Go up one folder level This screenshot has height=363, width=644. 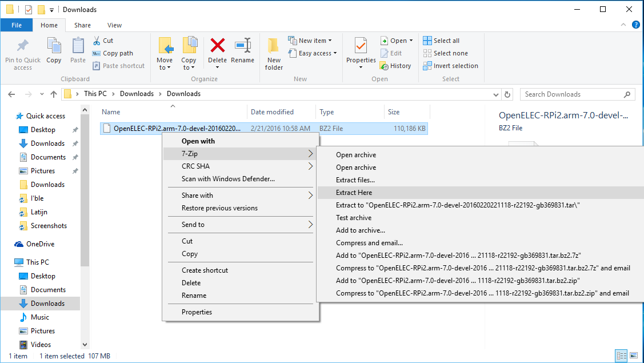[x=54, y=94]
